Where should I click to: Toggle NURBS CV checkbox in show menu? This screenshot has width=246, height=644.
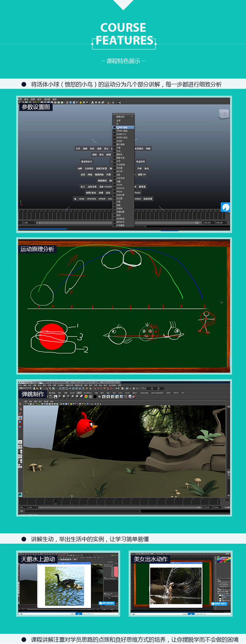[114, 134]
